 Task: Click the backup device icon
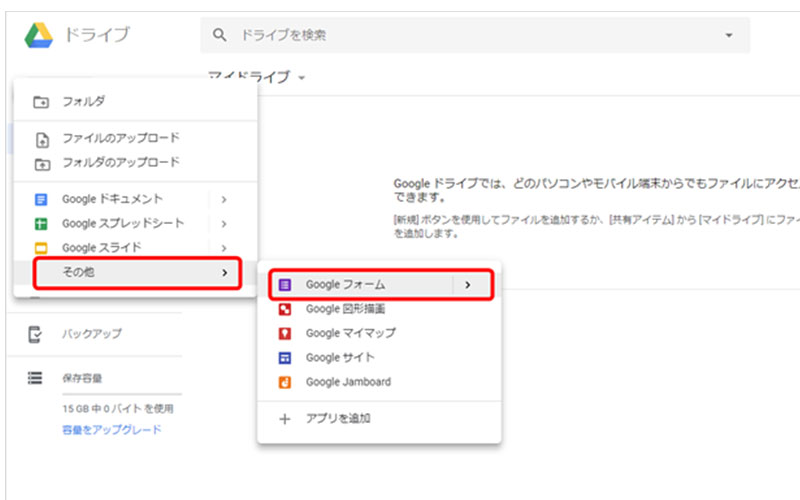point(34,335)
